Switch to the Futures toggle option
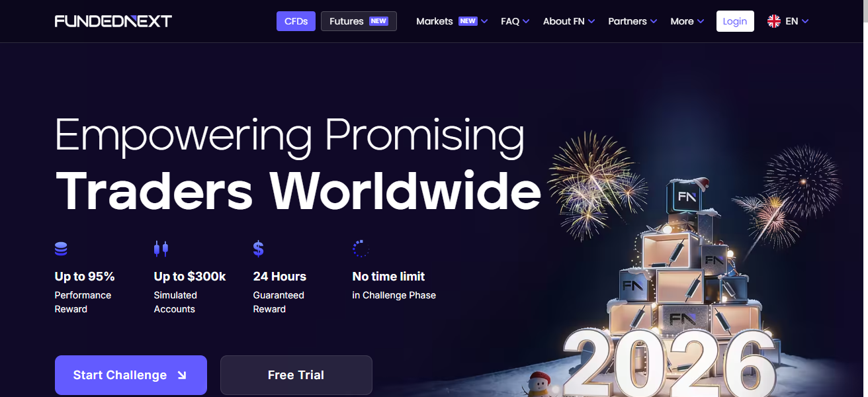This screenshot has width=868, height=397. (359, 21)
